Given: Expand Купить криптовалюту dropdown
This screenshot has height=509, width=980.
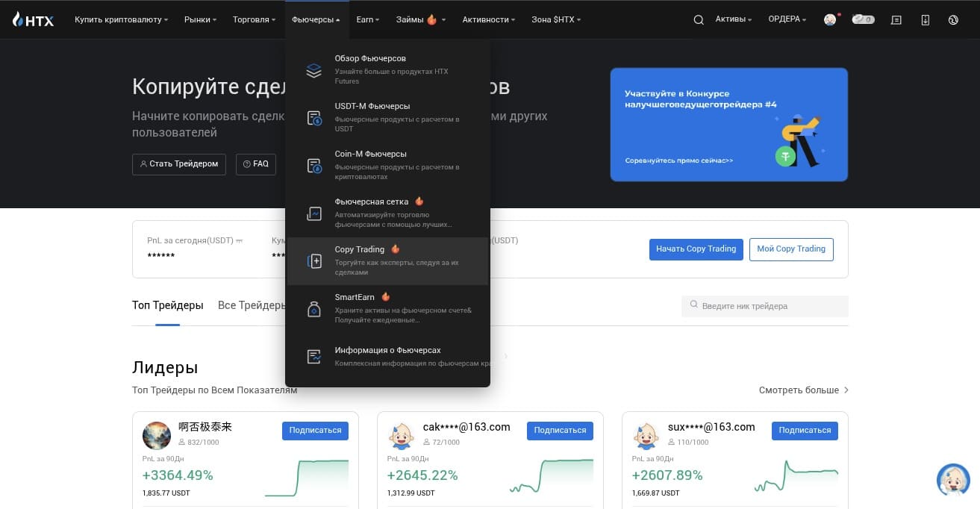Looking at the screenshot, I should click(121, 19).
